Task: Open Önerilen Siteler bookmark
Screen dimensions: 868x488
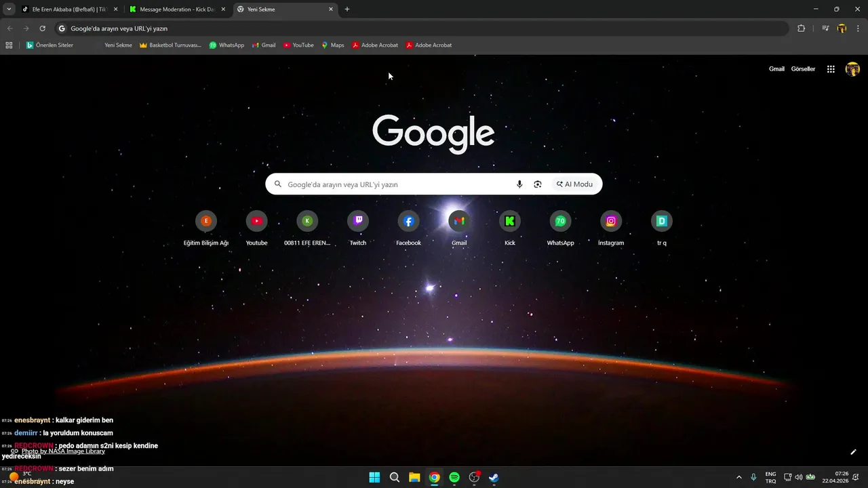Action: point(50,45)
